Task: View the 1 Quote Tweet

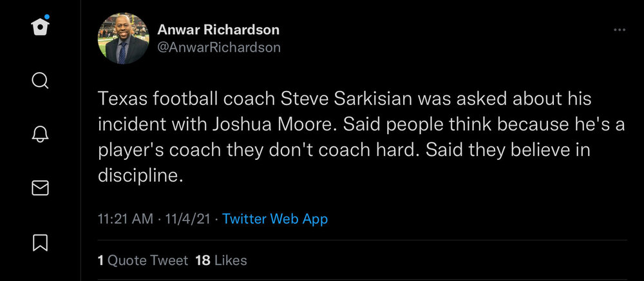Action: (142, 260)
